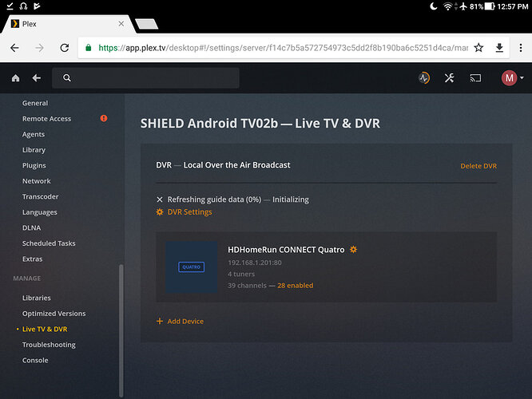Image resolution: width=532 pixels, height=399 pixels.
Task: Tap the airplane mode status icon
Action: tap(463, 6)
